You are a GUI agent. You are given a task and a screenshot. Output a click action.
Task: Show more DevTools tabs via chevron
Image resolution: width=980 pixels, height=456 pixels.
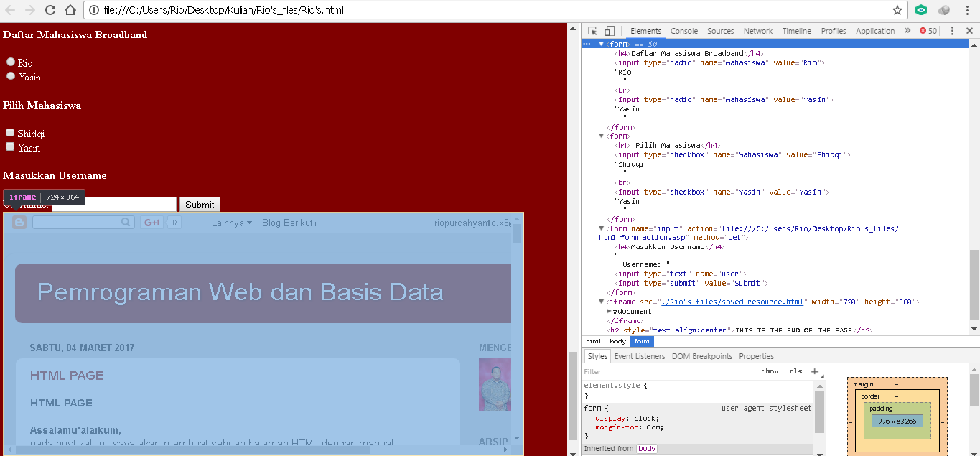(907, 31)
